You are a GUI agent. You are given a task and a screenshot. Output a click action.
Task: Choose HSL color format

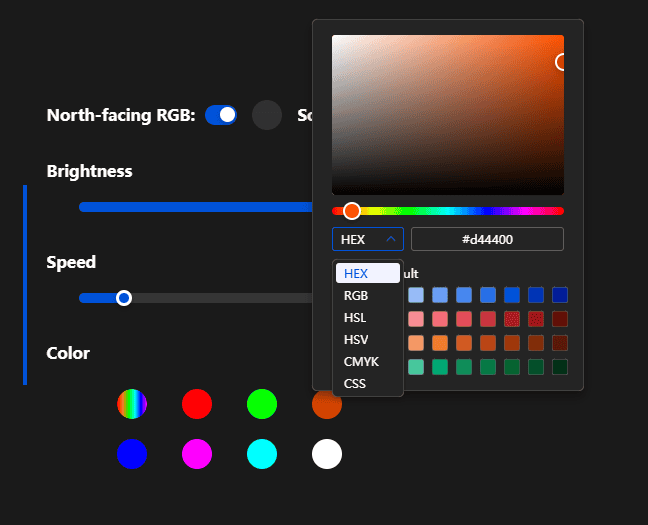(x=367, y=317)
